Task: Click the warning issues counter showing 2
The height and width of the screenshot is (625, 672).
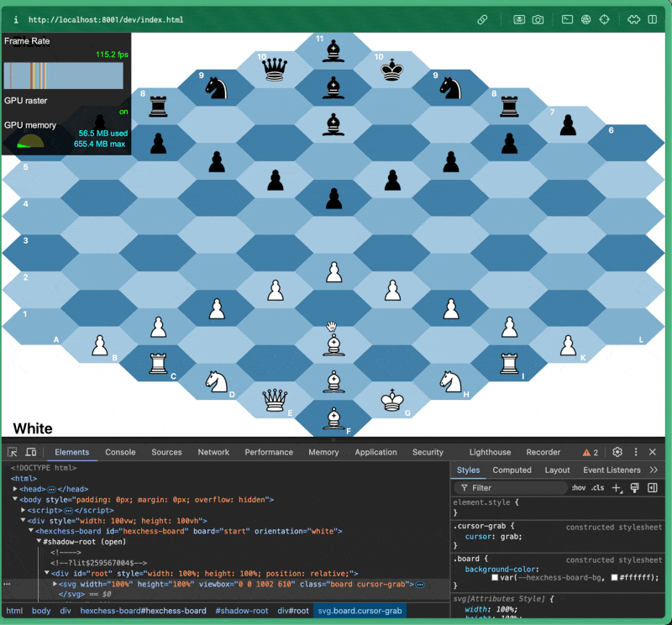Action: coord(591,453)
